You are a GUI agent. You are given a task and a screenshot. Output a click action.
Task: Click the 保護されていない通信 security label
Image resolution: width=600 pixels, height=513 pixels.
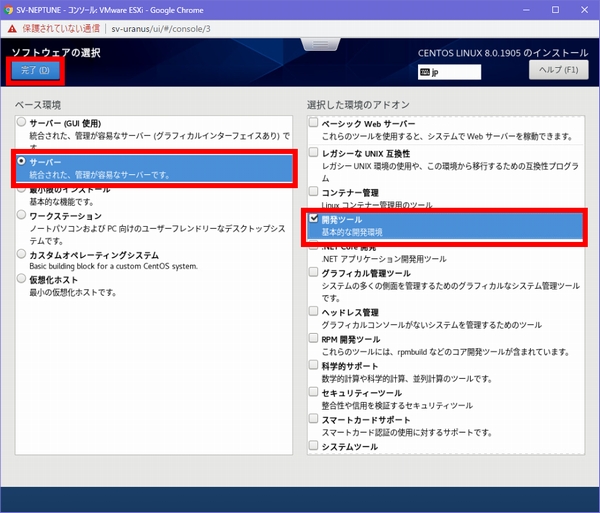pos(61,29)
